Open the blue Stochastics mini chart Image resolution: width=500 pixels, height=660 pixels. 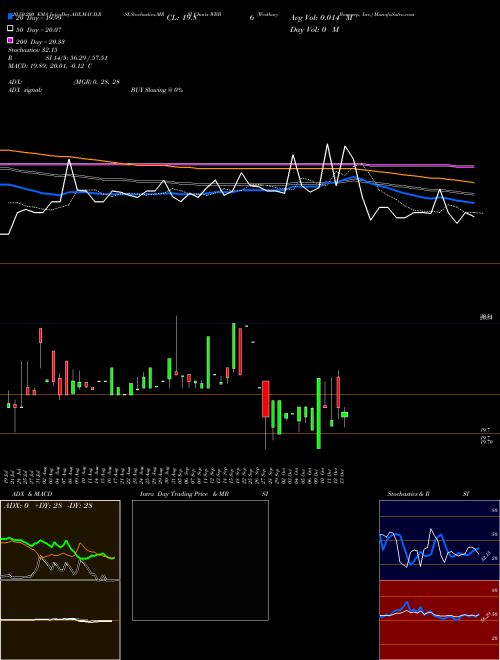(x=439, y=540)
